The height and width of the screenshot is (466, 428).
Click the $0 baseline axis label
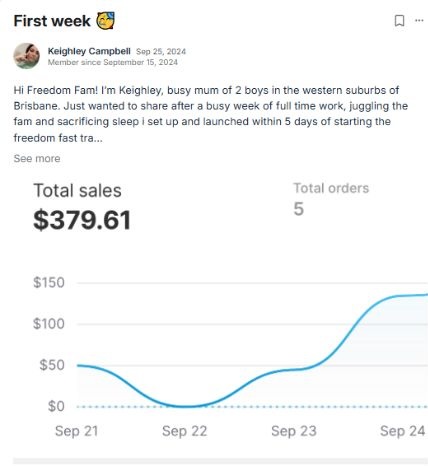pos(56,406)
